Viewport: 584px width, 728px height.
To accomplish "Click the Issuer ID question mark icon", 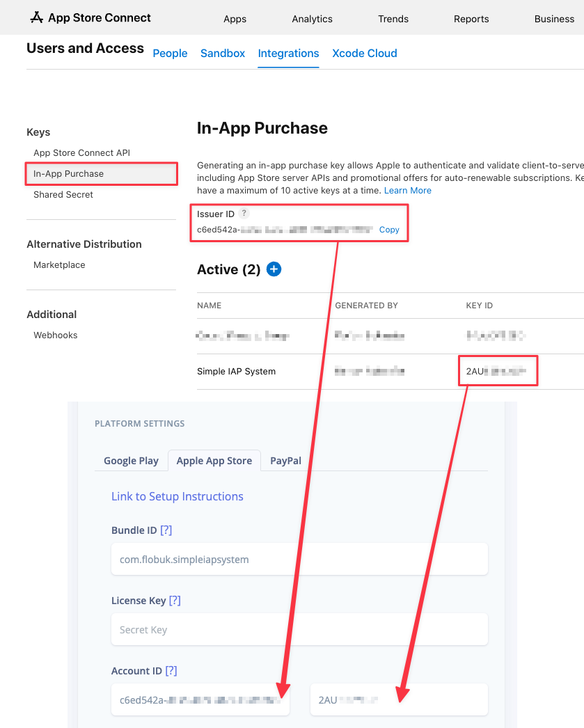I will 244,214.
